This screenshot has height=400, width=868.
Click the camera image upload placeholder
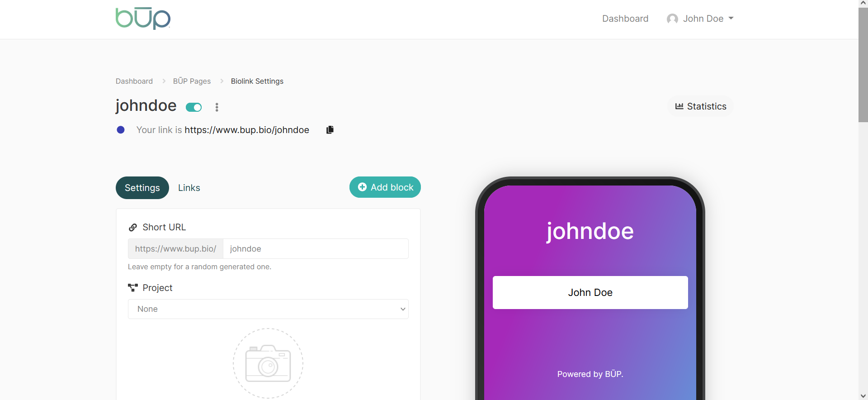(x=268, y=363)
